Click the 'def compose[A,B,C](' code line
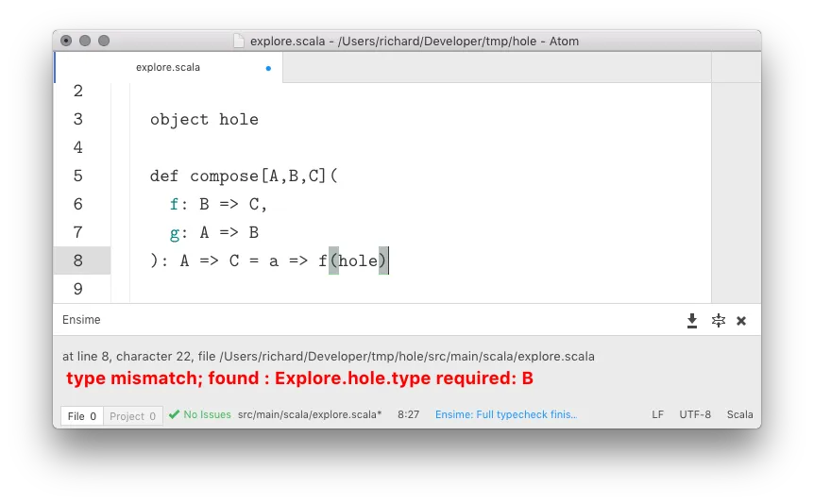The width and height of the screenshot is (814, 504). coord(244,176)
